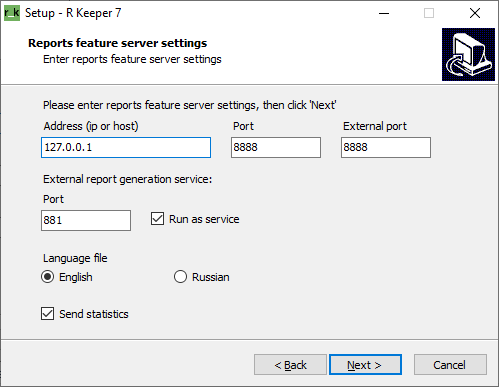Click the Send statistics label text
The image size is (499, 387).
[94, 314]
